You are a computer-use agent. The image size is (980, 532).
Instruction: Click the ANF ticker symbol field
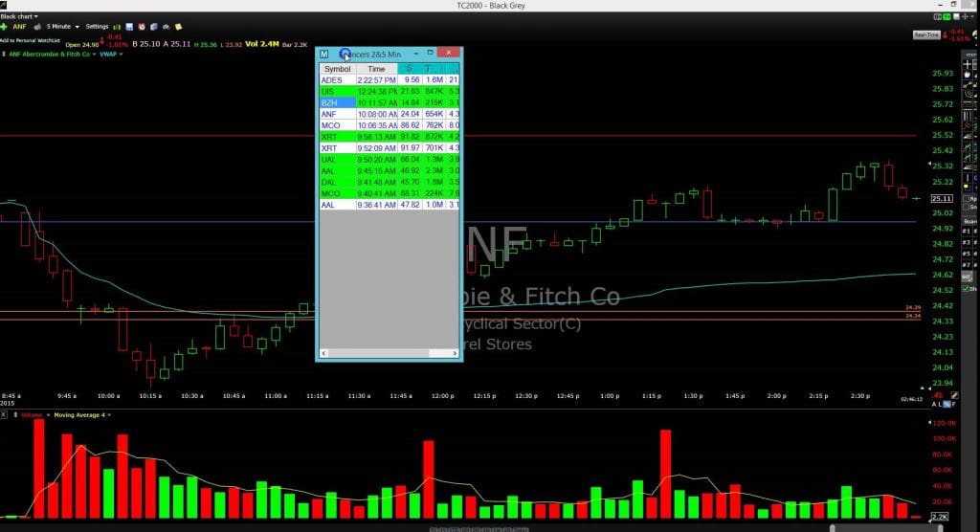pyautogui.click(x=20, y=27)
